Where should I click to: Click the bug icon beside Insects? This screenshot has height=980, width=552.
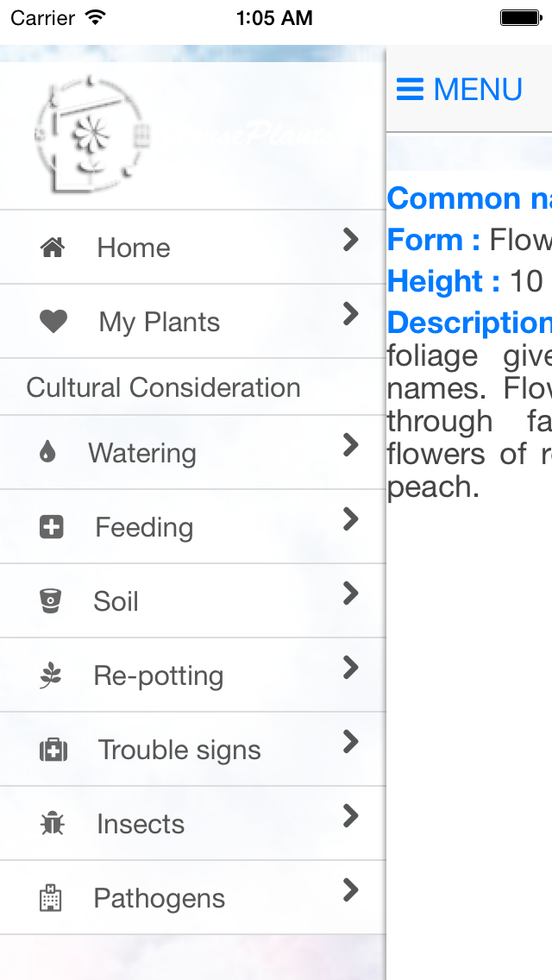[x=52, y=824]
